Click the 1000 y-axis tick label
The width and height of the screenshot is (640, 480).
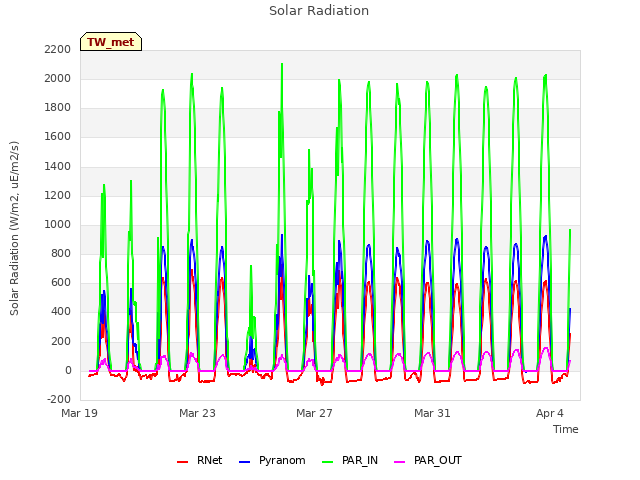[58, 224]
